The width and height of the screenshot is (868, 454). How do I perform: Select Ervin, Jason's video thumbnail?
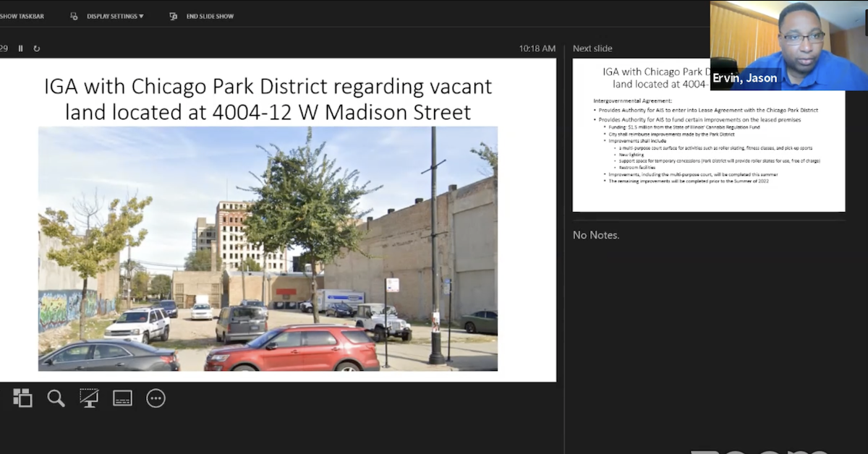point(789,46)
